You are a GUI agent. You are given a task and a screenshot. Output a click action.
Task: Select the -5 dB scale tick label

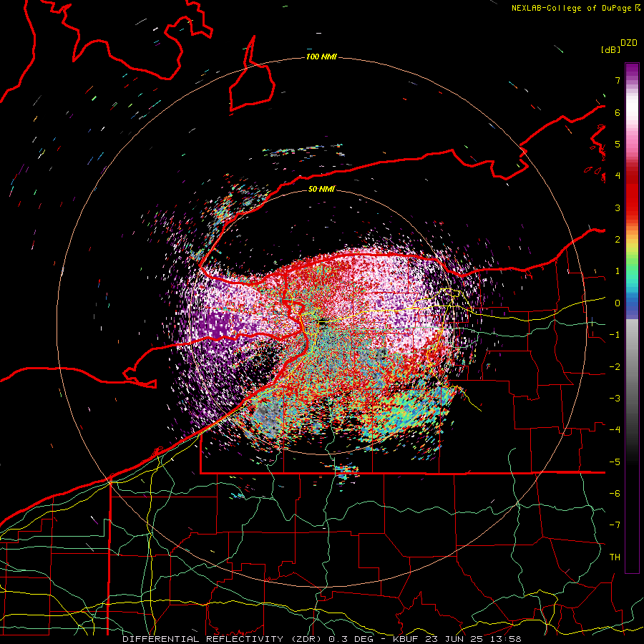(x=615, y=462)
